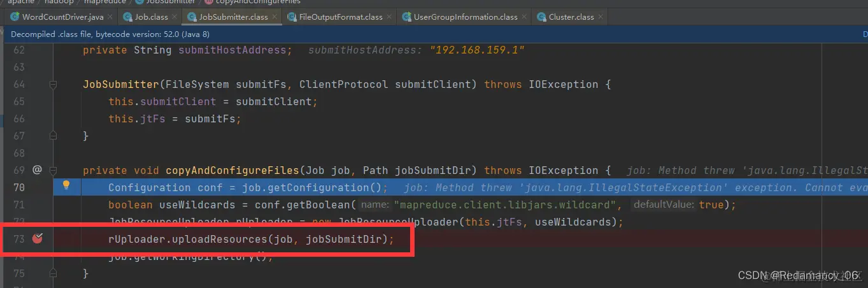
Task: Open the Job.class editor tab
Action: [150, 17]
